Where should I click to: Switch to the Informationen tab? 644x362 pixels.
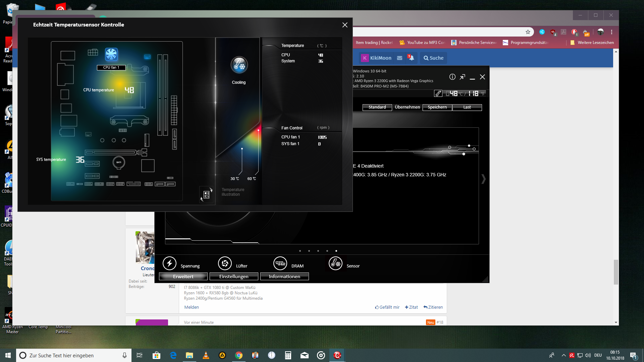[x=284, y=276]
